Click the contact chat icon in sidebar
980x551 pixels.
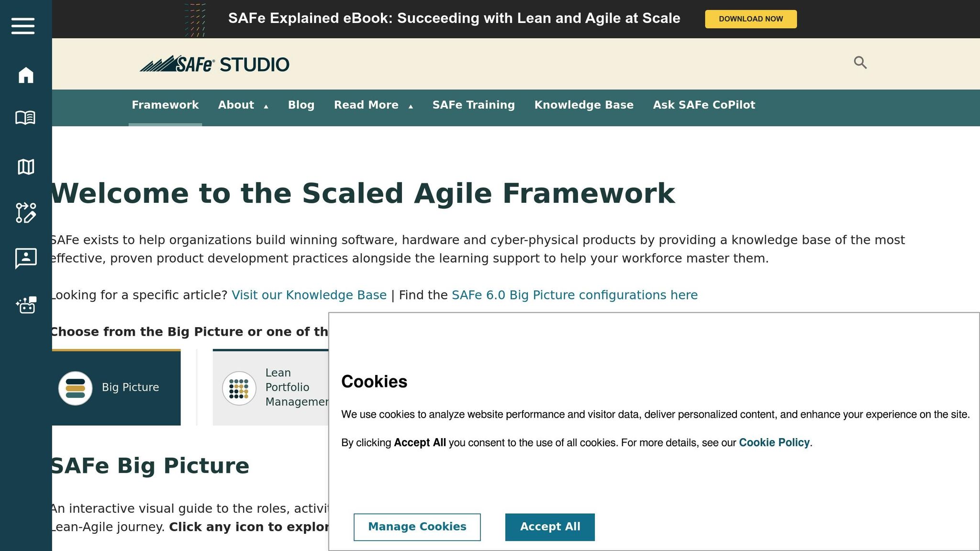26,258
